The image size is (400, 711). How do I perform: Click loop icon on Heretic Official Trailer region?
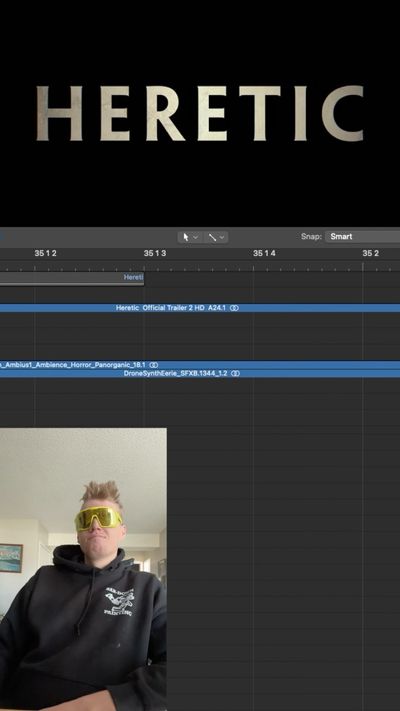[234, 308]
